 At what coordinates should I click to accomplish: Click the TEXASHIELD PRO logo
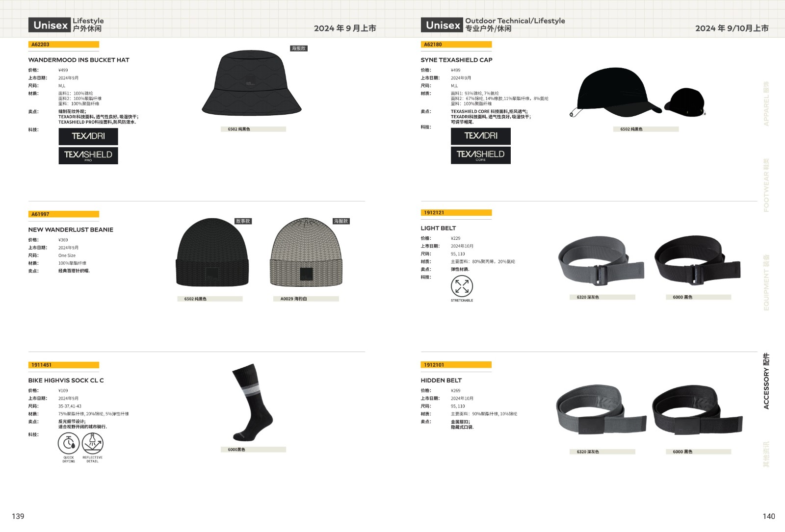click(88, 155)
